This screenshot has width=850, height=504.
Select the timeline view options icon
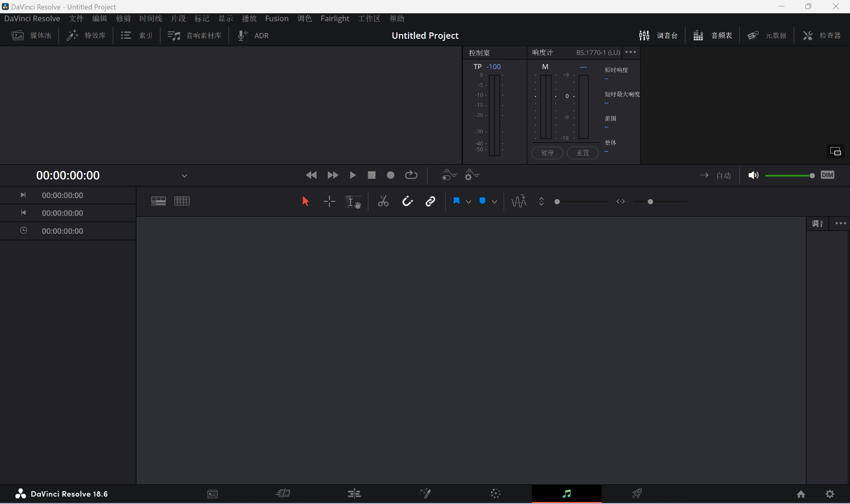tap(158, 201)
